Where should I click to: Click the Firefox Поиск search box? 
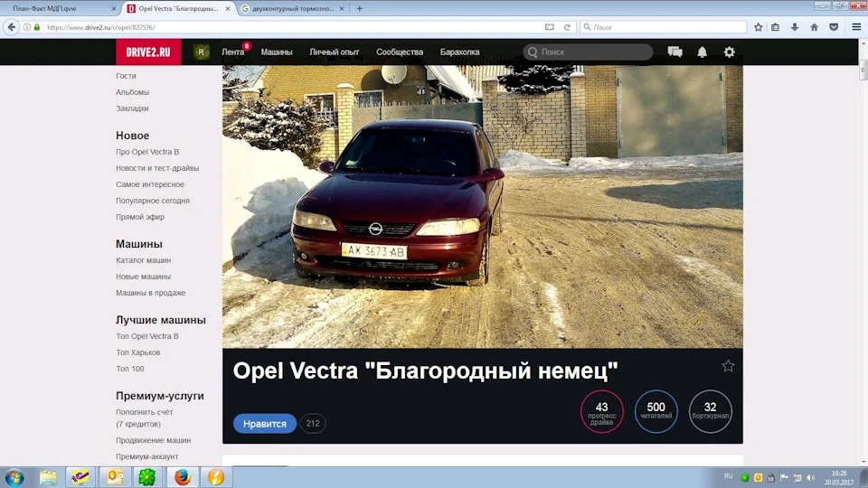click(663, 27)
